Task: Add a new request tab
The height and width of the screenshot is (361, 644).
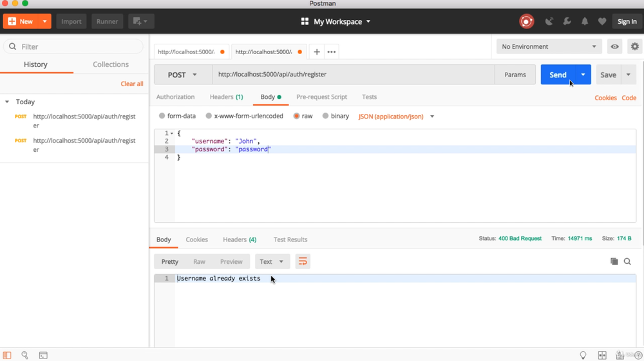Action: coord(317,51)
